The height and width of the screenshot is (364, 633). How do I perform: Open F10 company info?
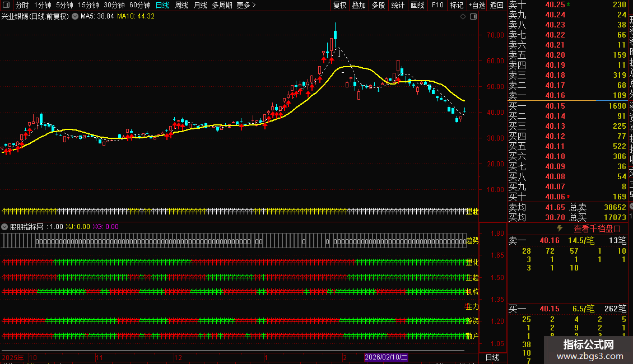click(437, 5)
